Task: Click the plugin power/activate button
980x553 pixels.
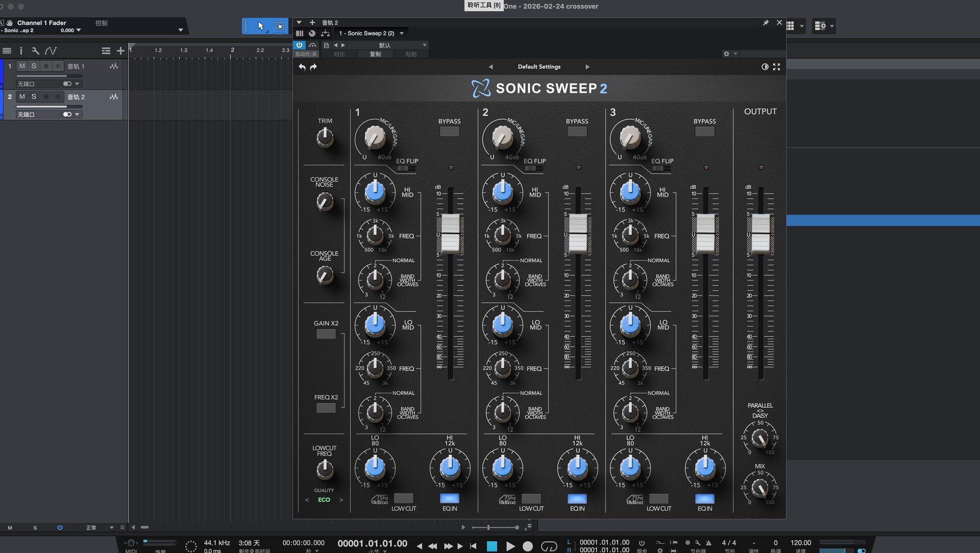Action: coord(299,45)
